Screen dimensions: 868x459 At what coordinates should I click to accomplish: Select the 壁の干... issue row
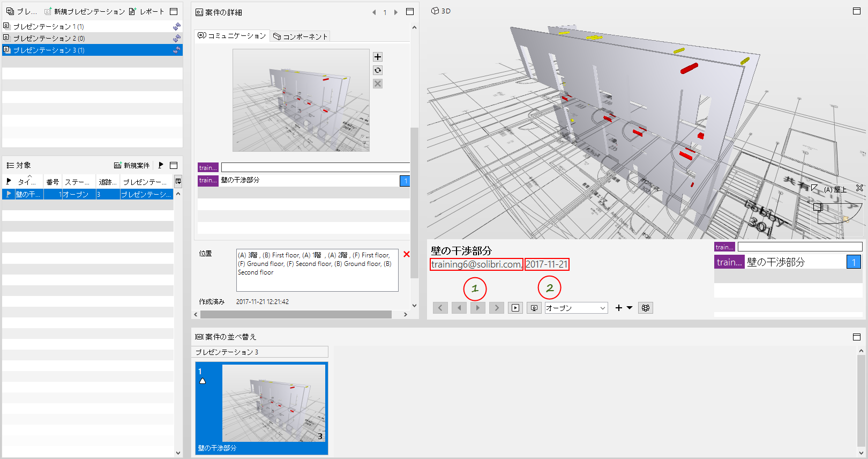(x=88, y=194)
